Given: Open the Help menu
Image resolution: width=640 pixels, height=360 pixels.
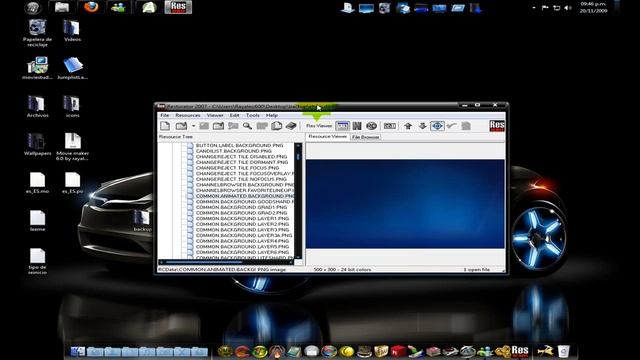Looking at the screenshot, I should coord(272,115).
